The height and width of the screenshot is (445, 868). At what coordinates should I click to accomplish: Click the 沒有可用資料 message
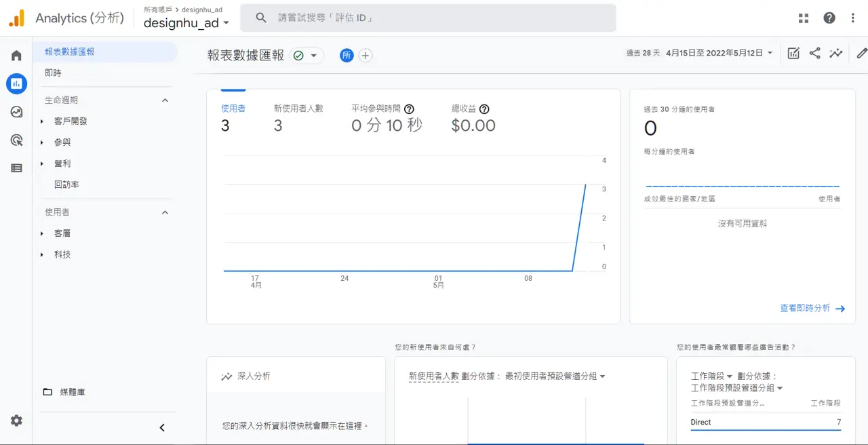coord(743,223)
